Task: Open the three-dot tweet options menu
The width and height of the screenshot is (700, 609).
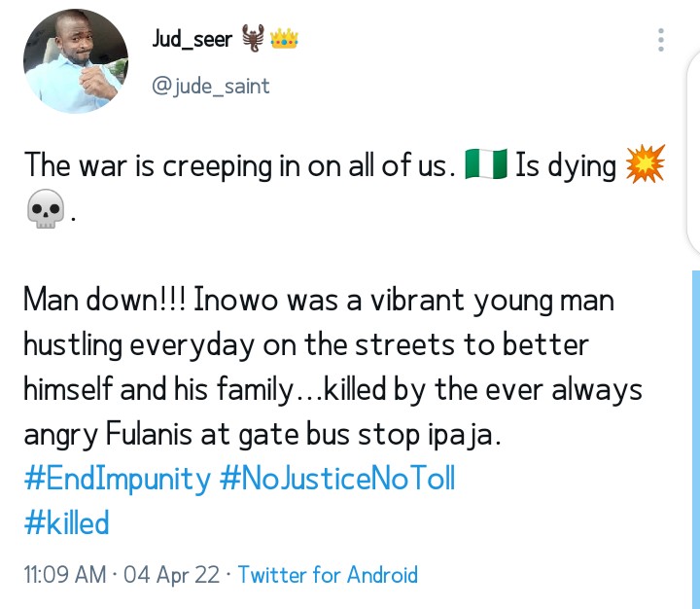Action: [x=661, y=40]
